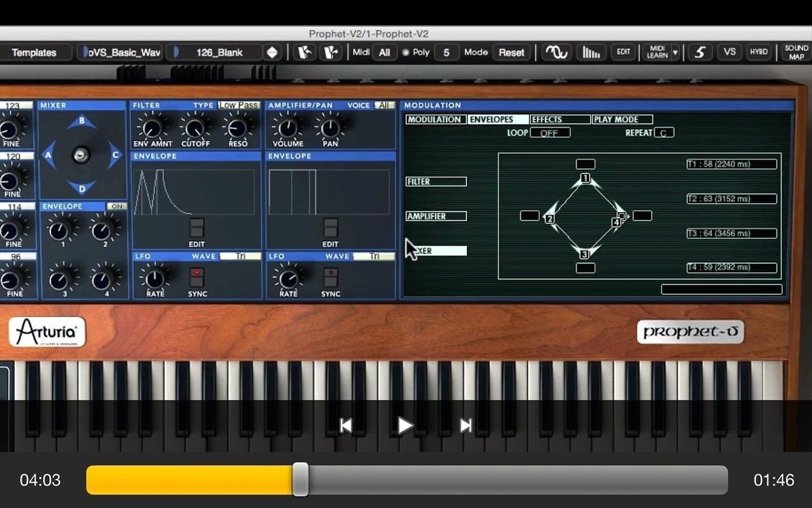The image size is (812, 508).
Task: Open the filter TYPE Low Pass dropdown
Action: pos(239,105)
